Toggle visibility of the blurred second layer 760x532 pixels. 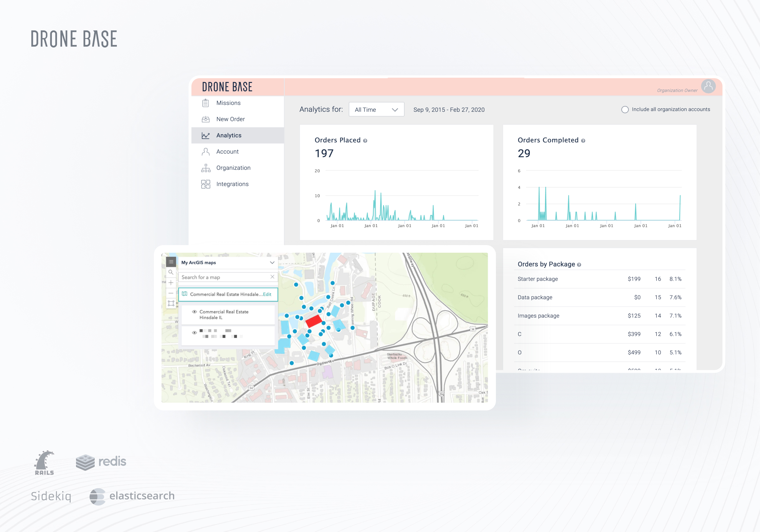tap(194, 333)
